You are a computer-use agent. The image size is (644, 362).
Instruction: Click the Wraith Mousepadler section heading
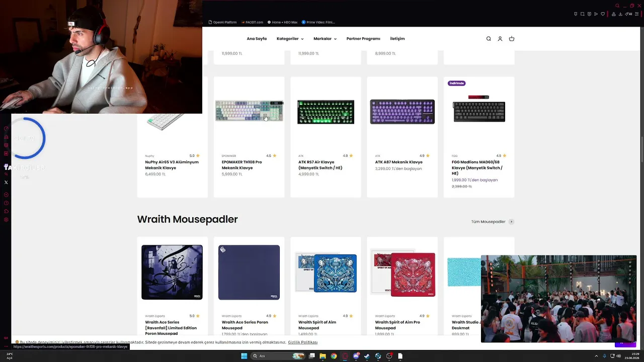(187, 219)
